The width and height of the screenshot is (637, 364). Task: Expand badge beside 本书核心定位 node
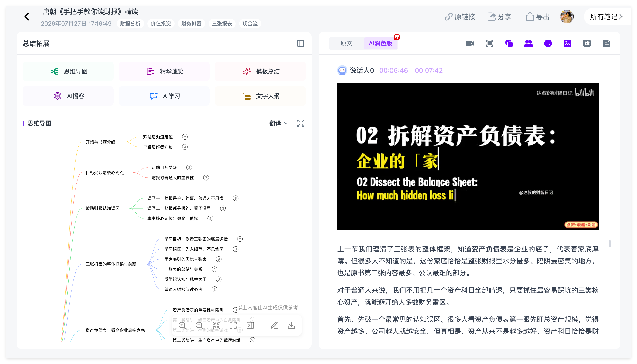tap(210, 219)
